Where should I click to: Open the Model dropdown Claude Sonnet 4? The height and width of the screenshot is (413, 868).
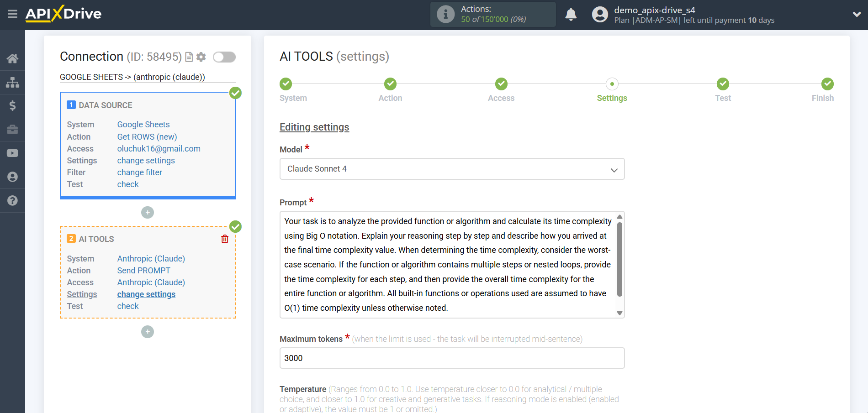tap(452, 169)
